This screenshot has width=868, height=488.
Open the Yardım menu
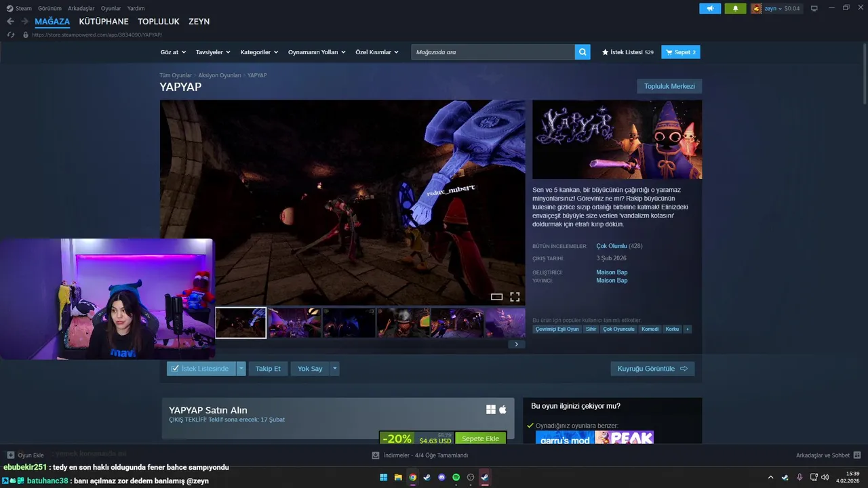136,8
